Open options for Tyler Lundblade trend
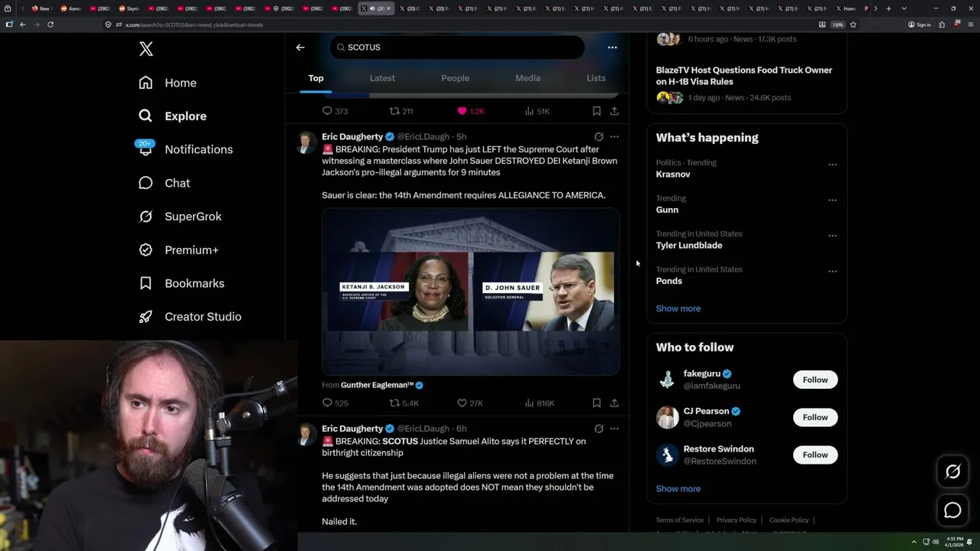This screenshot has height=551, width=980. 832,236
